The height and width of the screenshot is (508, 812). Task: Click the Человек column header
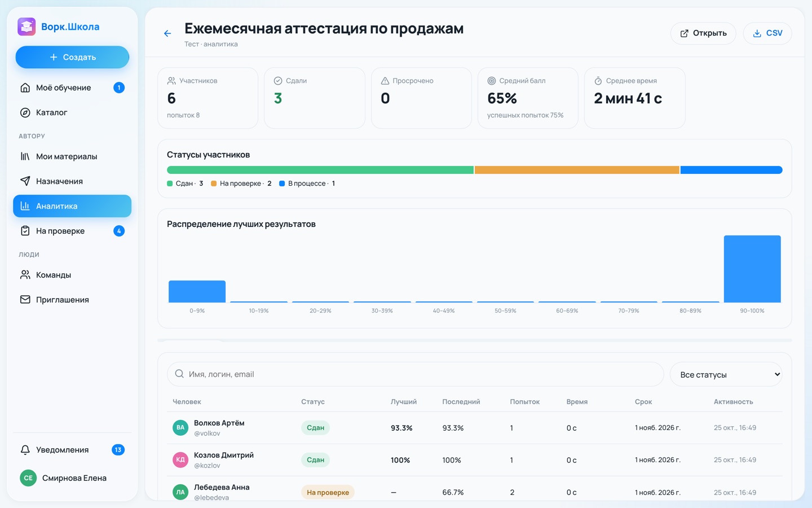point(187,402)
